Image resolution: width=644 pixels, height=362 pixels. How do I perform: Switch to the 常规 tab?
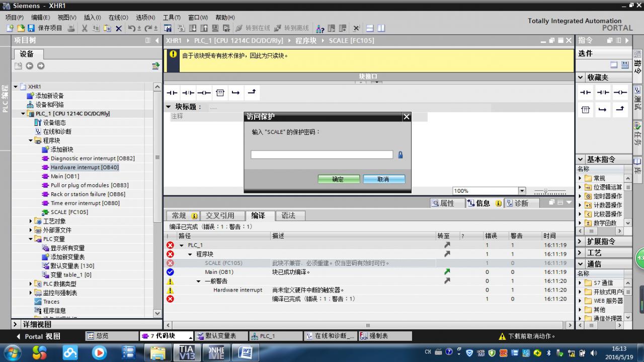click(x=183, y=215)
